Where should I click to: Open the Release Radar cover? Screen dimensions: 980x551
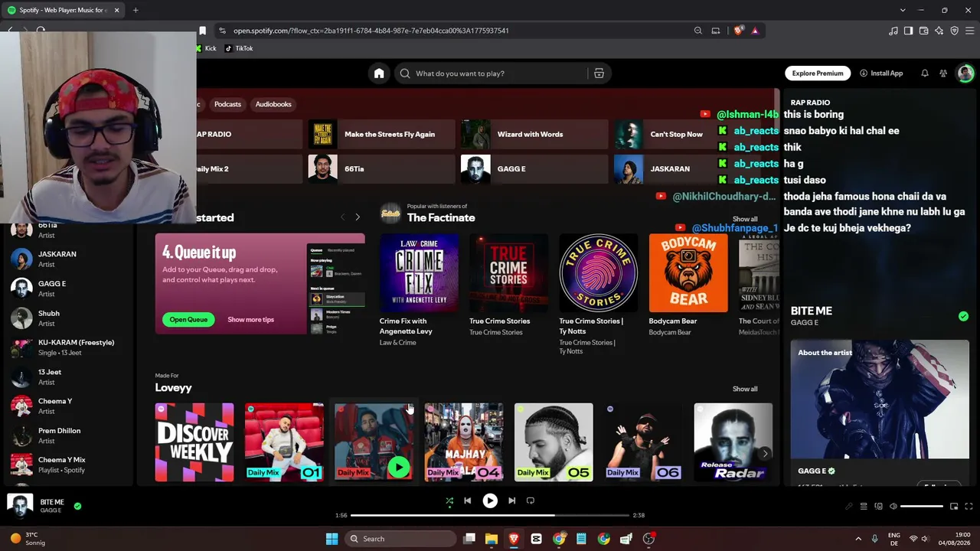tap(733, 442)
